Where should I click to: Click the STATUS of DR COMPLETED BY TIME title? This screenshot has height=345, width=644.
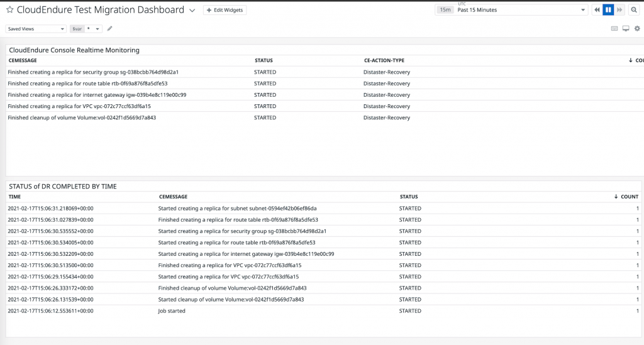[63, 186]
